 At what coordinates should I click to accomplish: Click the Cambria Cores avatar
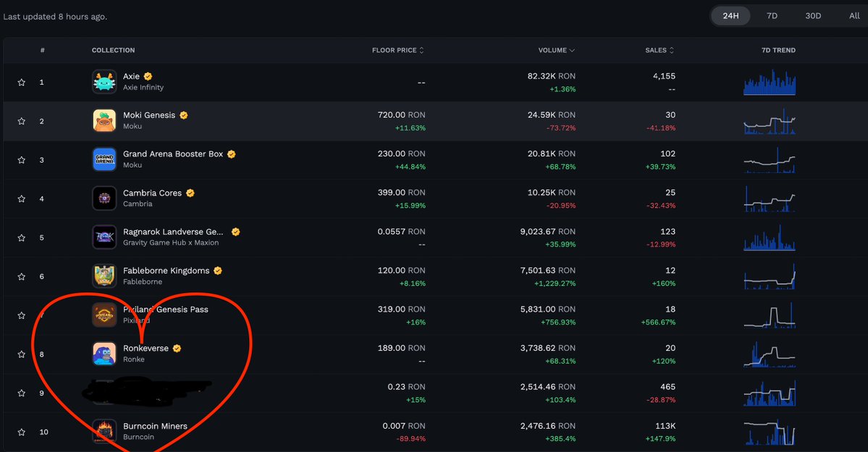click(x=104, y=198)
